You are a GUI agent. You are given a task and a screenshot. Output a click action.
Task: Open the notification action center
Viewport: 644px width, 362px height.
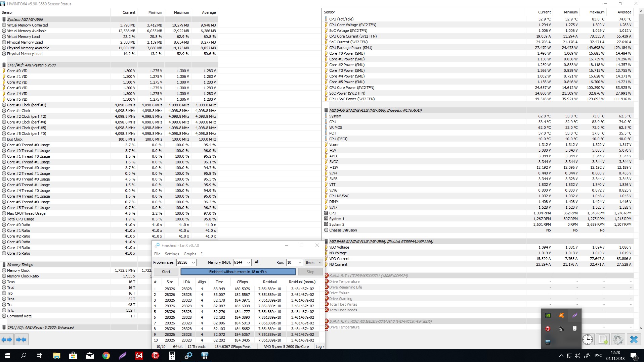[x=634, y=356]
